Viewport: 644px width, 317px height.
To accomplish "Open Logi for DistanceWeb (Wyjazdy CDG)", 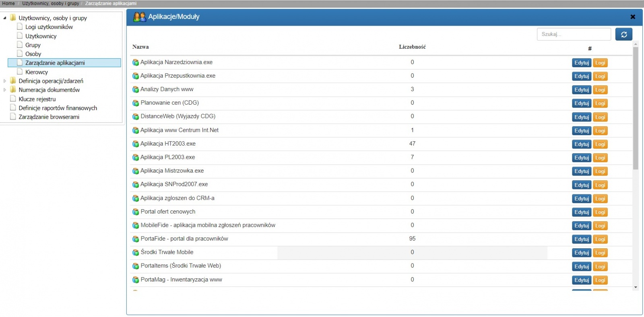I will click(x=600, y=117).
